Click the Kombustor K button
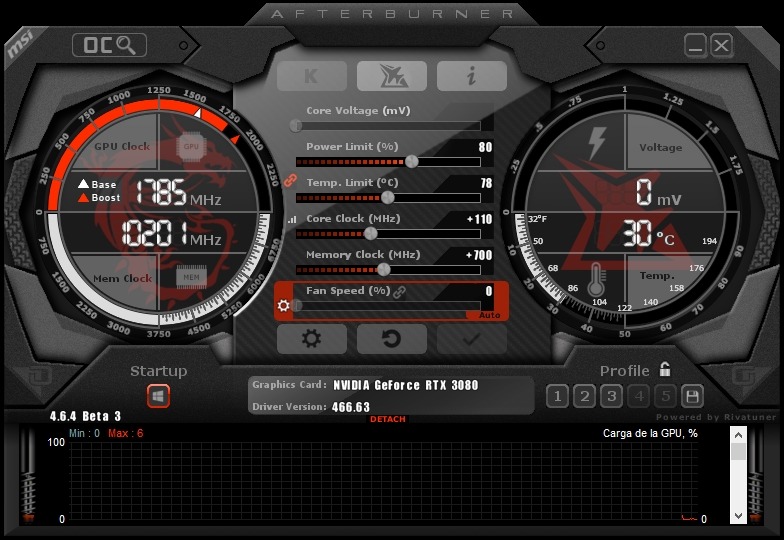This screenshot has width=784, height=540. pyautogui.click(x=312, y=76)
